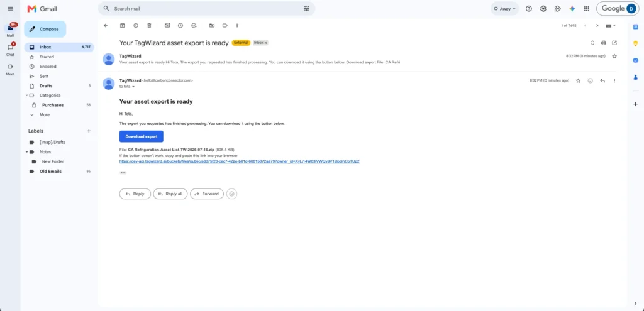Open the Mail section in left rail

pos(10,31)
